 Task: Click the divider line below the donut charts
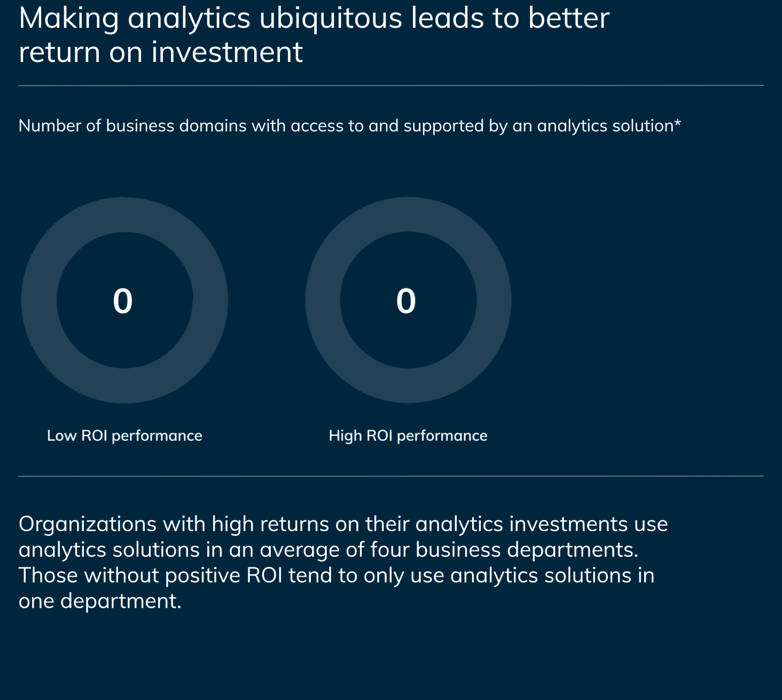pyautogui.click(x=391, y=476)
